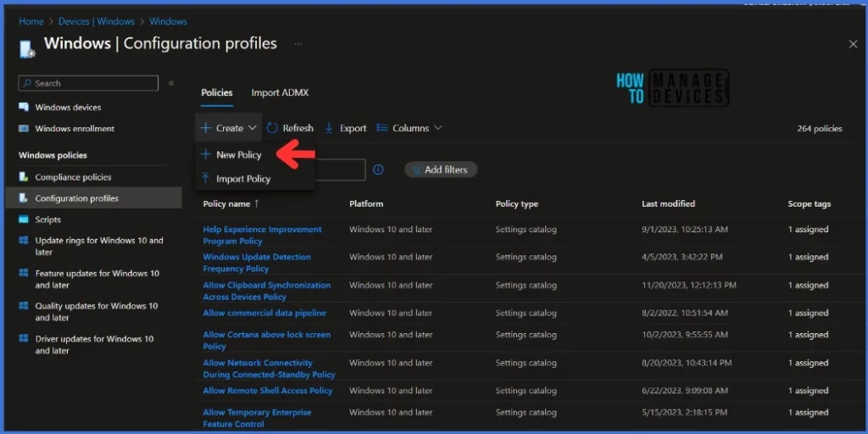Viewport: 868px width, 434px height.
Task: Sort by Policy name column arrow
Action: tap(256, 203)
